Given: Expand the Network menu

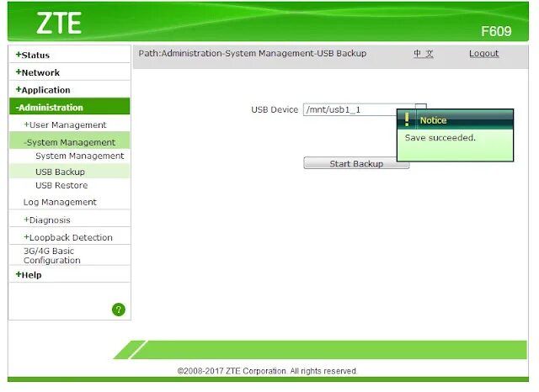Looking at the screenshot, I should [38, 72].
